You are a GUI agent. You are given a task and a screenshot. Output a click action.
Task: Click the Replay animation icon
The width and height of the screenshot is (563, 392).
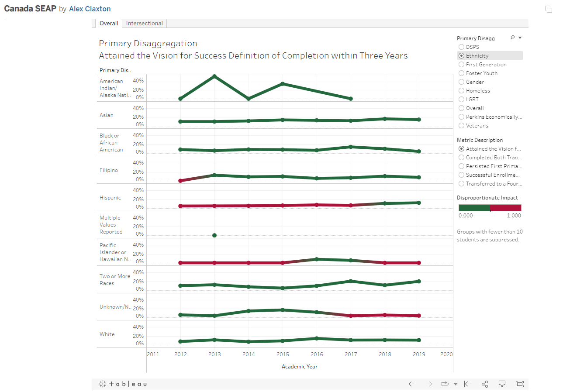pos(445,384)
